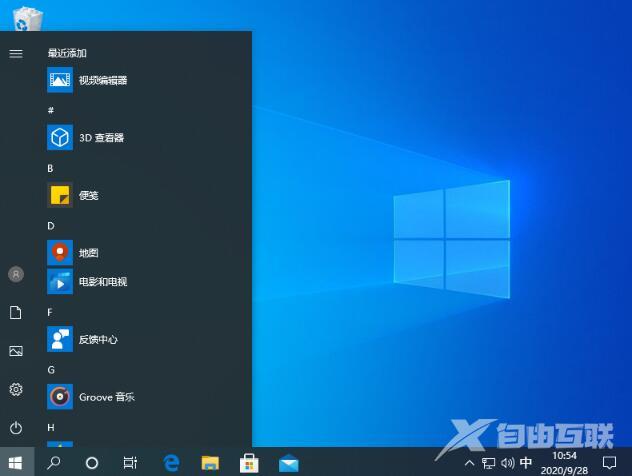
Task: Open the user account avatar
Action: point(16,274)
